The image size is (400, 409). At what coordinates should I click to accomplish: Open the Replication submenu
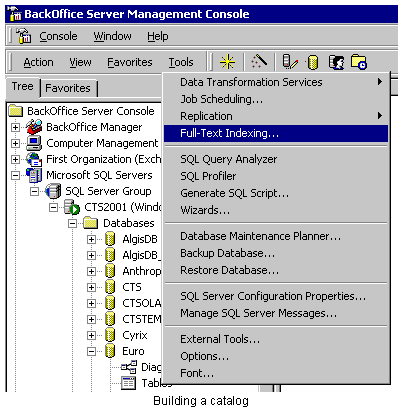tap(276, 116)
